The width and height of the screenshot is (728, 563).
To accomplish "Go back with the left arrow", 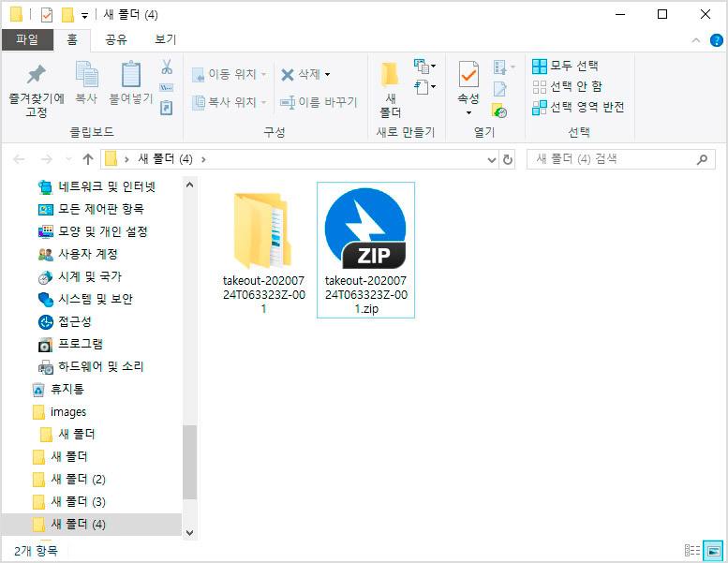I will coord(19,159).
